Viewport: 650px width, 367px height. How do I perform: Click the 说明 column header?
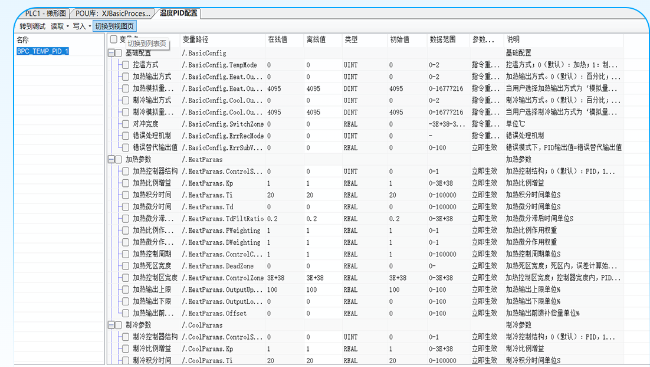pyautogui.click(x=513, y=39)
